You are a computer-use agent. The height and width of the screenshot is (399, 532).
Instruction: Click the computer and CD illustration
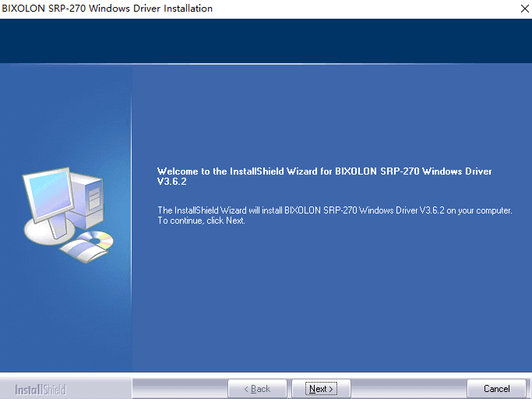pyautogui.click(x=69, y=214)
